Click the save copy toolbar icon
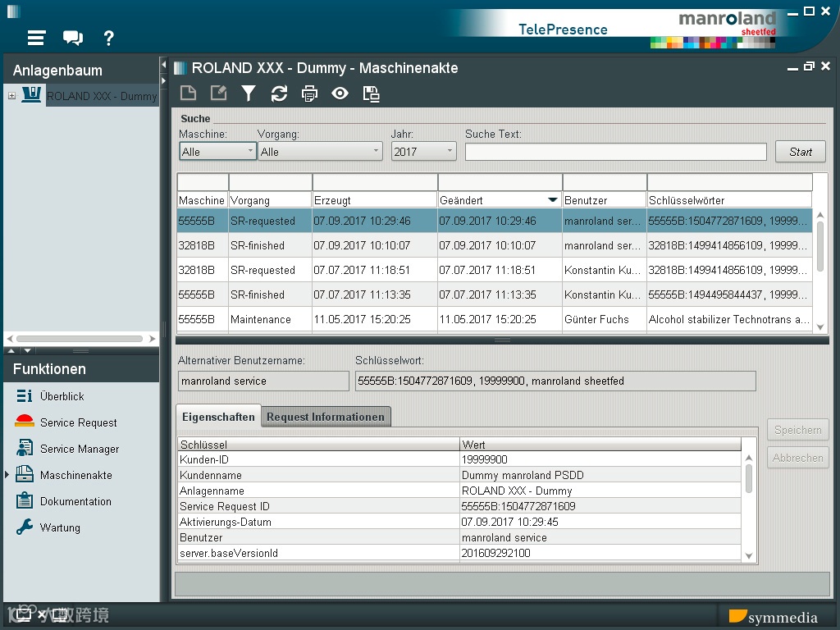This screenshot has height=630, width=840. click(371, 94)
